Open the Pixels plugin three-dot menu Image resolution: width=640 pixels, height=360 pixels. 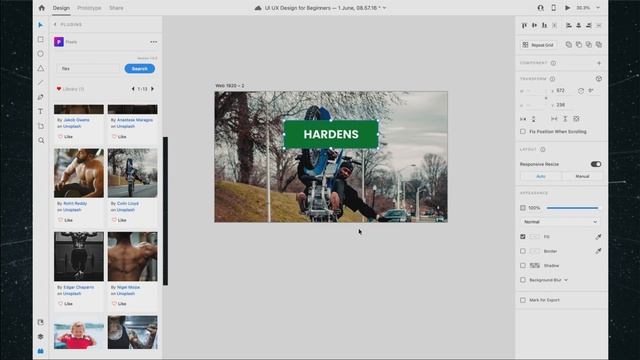153,42
